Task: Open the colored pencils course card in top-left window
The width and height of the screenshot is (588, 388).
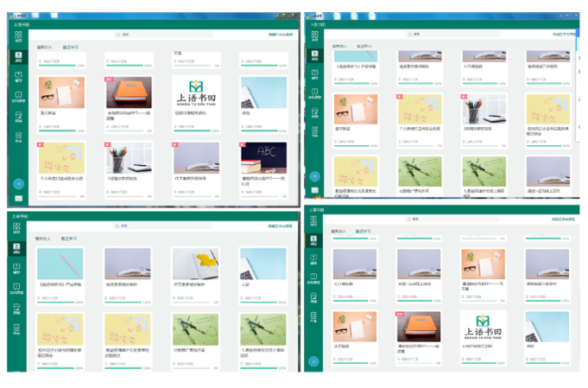Action: [x=129, y=170]
